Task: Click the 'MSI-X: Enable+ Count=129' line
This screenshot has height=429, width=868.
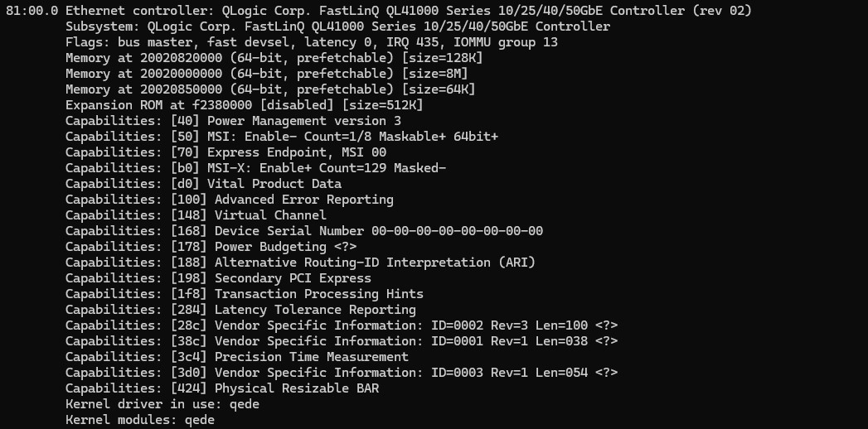Action: [255, 168]
